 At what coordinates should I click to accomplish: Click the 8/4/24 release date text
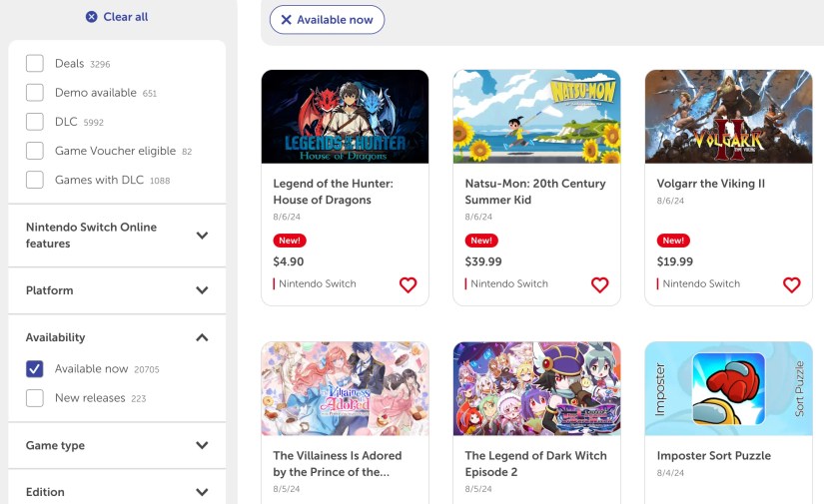[670, 473]
